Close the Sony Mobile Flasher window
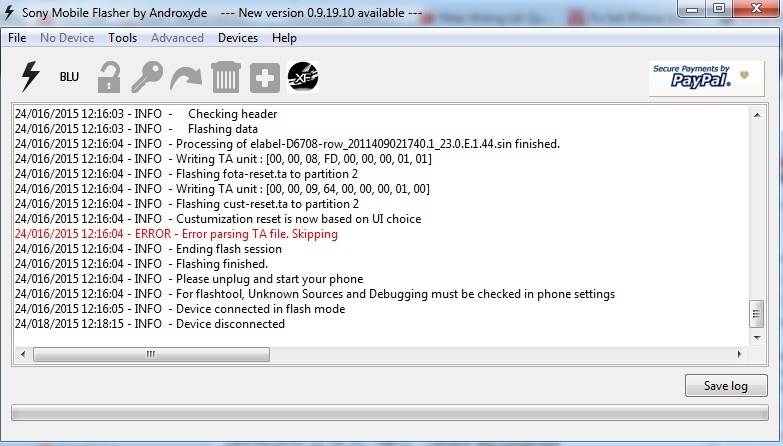Viewport: 783px width, 446px height. (756, 8)
